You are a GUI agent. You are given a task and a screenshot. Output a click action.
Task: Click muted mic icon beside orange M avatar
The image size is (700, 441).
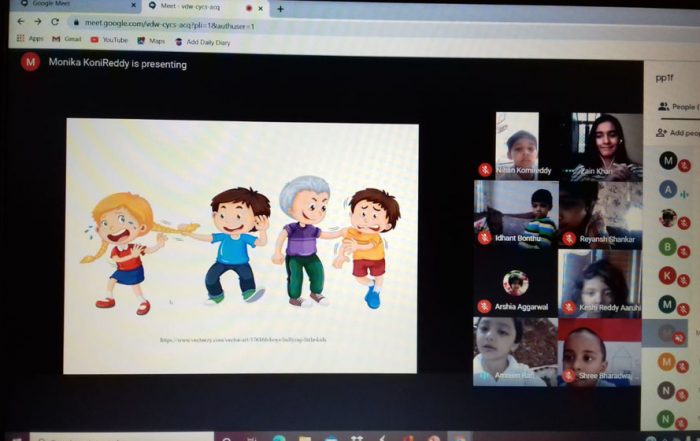683,366
